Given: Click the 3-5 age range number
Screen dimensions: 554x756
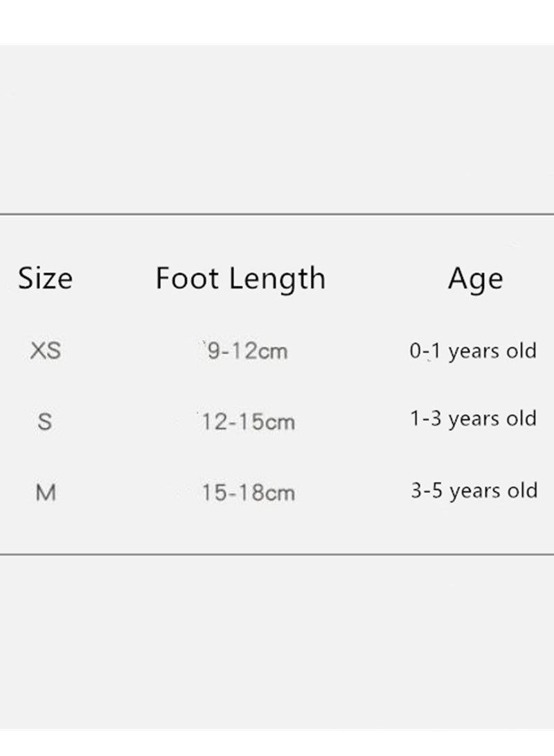Looking at the screenshot, I should [426, 491].
